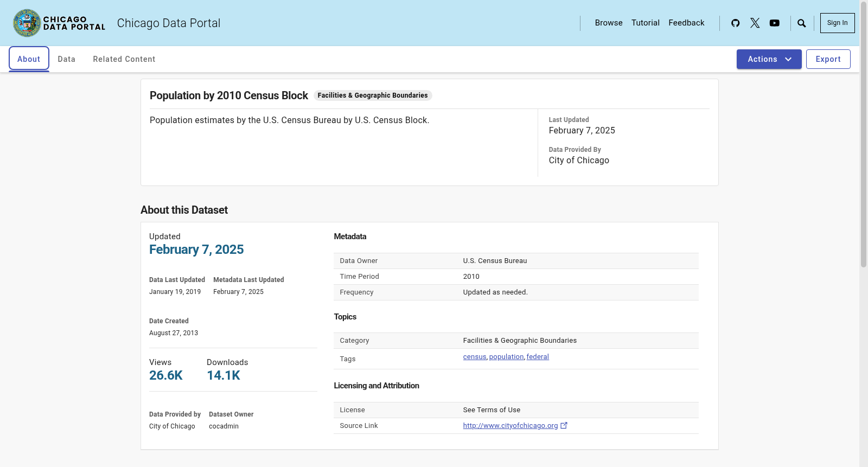Click the Chicago Data Portal header title
This screenshot has height=467, width=868.
point(169,23)
